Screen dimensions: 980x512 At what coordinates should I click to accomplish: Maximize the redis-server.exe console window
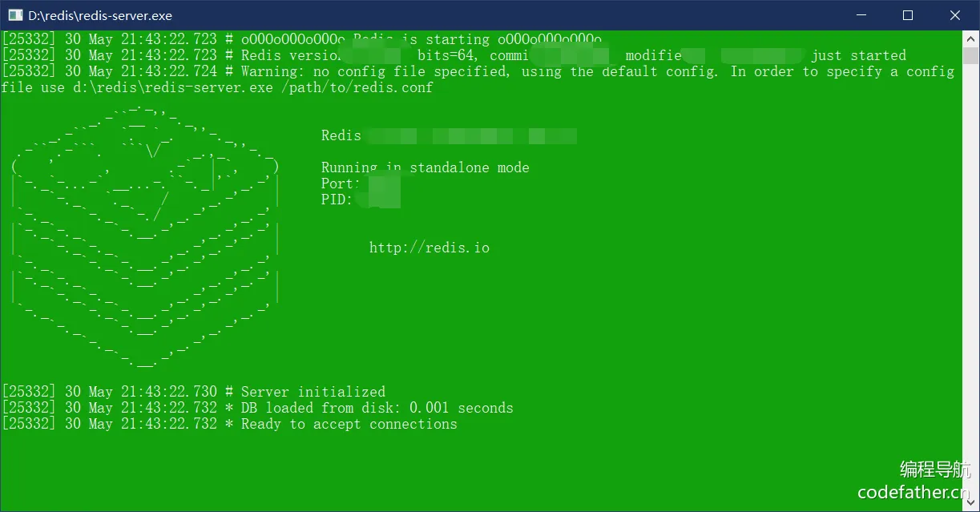click(907, 15)
